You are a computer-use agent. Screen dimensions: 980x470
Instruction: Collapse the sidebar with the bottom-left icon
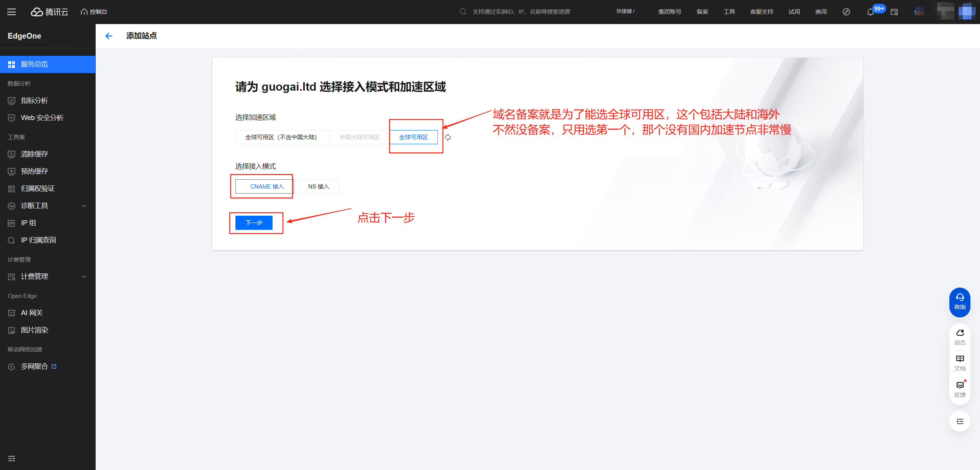tap(11, 458)
